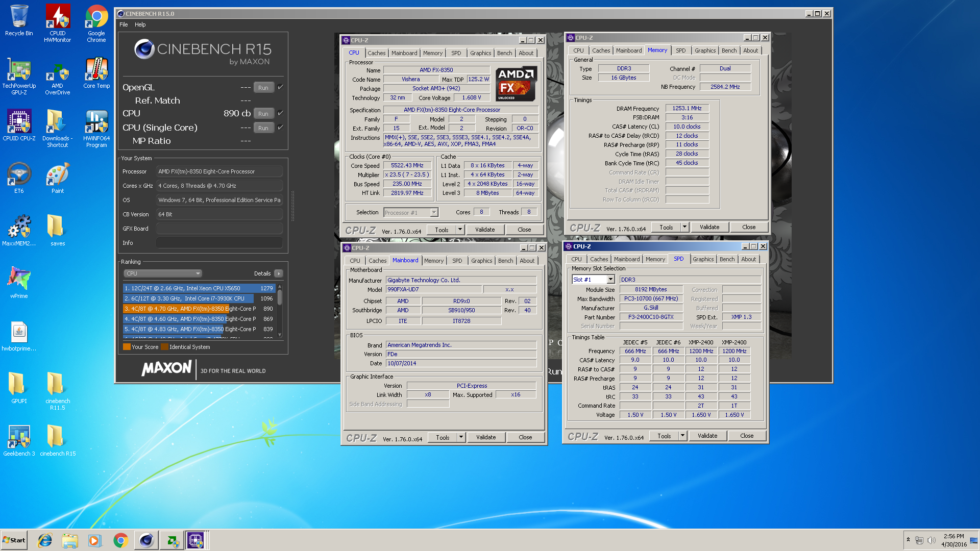Click Close in Memory tab CPU-Z window
This screenshot has height=551, width=980.
749,227
